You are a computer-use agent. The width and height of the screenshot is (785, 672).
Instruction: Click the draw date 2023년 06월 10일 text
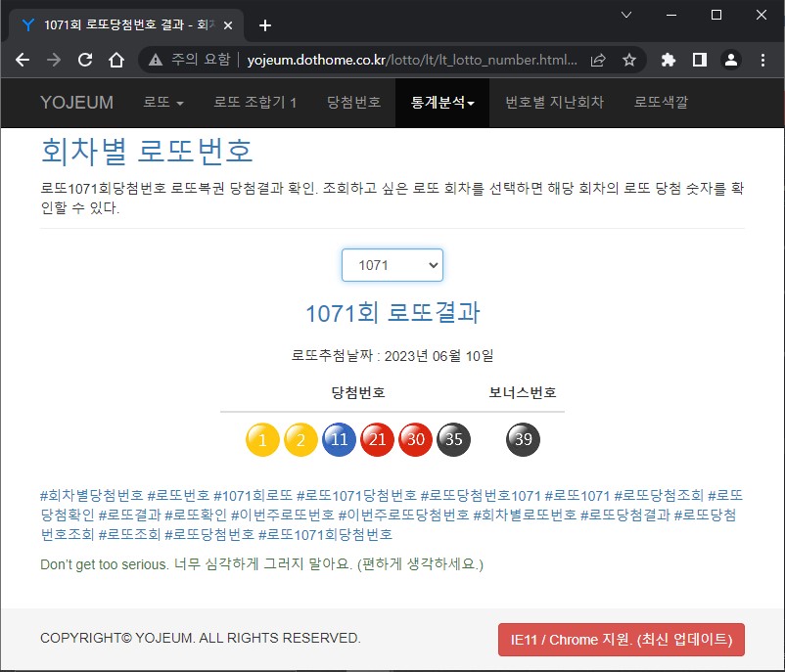pyautogui.click(x=439, y=356)
